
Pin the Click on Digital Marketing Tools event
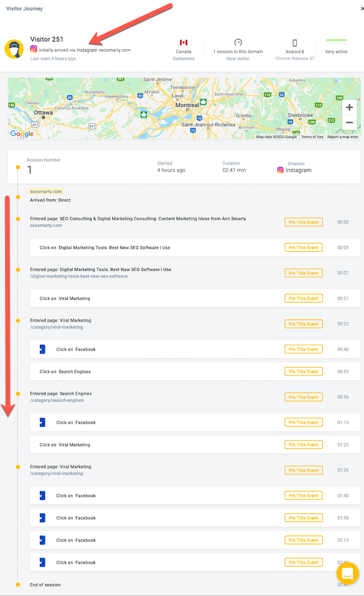[x=303, y=247]
